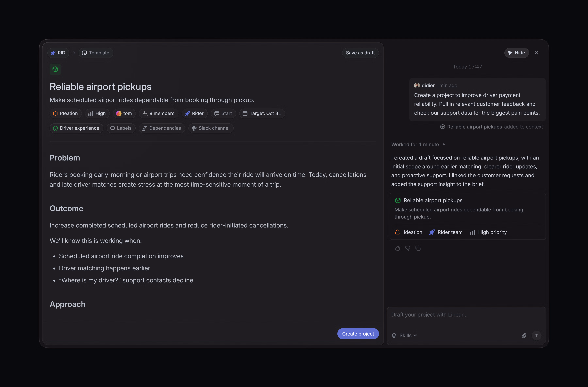Image resolution: width=588 pixels, height=387 pixels.
Task: Click the attach file paperclip icon
Action: 524,336
